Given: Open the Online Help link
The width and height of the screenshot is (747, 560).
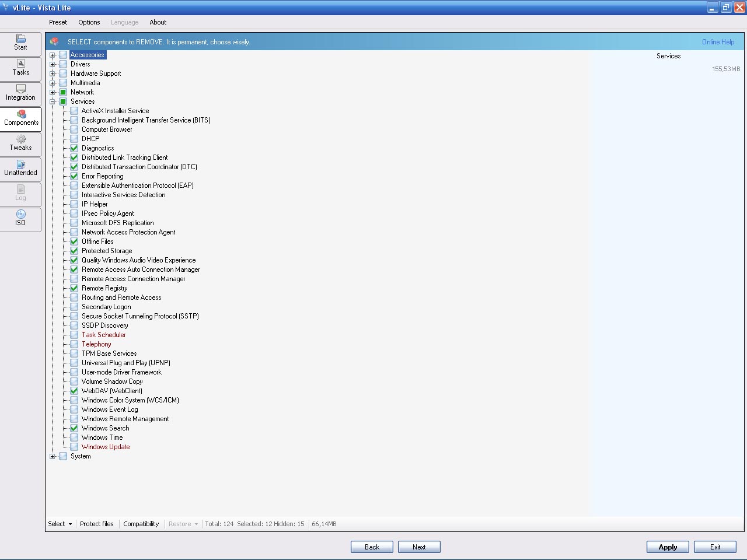Looking at the screenshot, I should (x=718, y=42).
